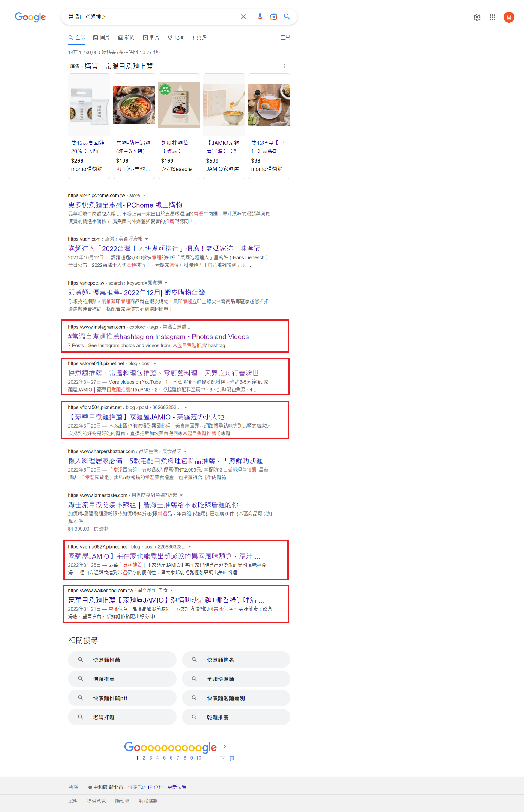The image size is (524, 812).
Task: Switch to the 地圖 tab
Action: pyautogui.click(x=176, y=37)
